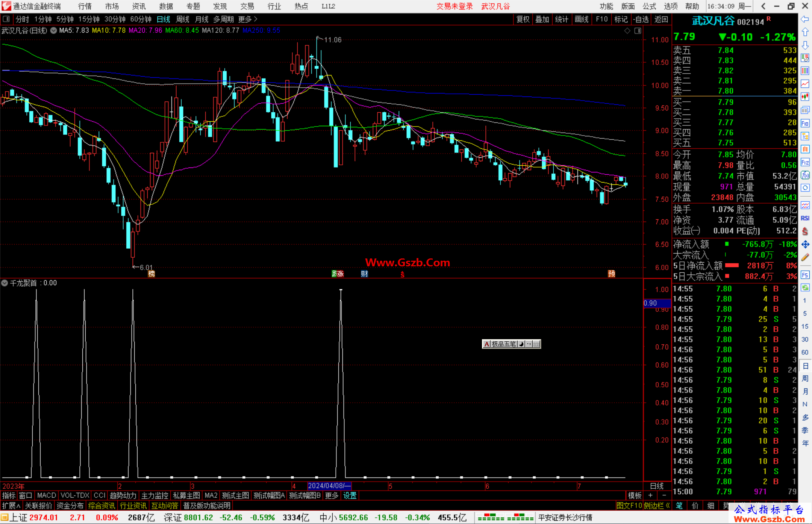Image resolution: width=812 pixels, height=524 pixels.
Task: Open the watchlist settings list icon in the sidebar
Action: point(805,58)
